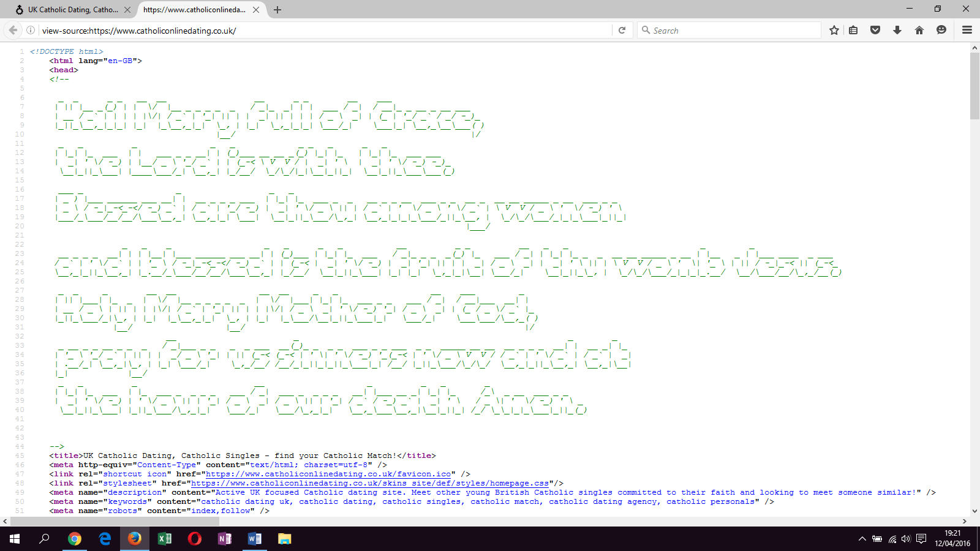Save page to Pocket
Viewport: 980px width, 551px height.
tap(875, 30)
